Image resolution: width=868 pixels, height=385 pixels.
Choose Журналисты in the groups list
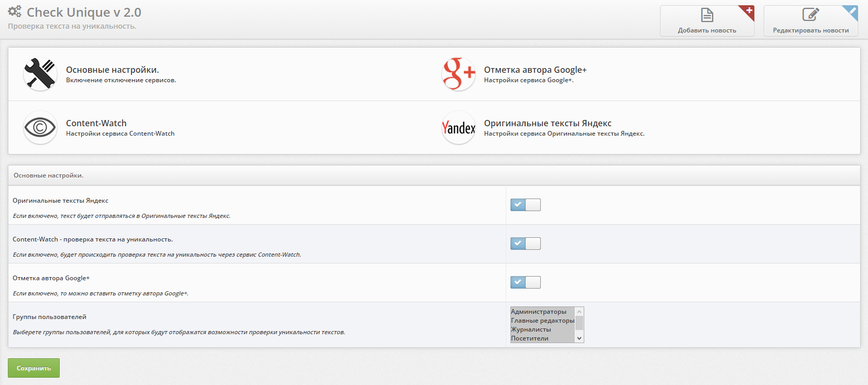click(542, 329)
